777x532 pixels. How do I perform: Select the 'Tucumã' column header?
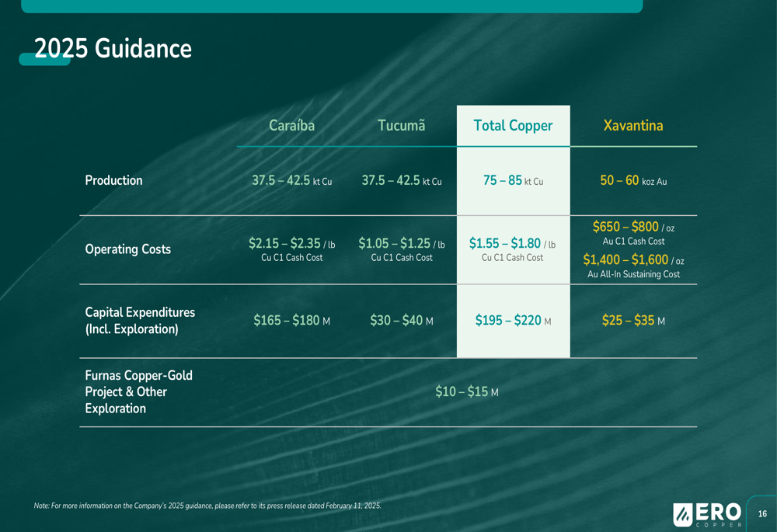tap(402, 125)
